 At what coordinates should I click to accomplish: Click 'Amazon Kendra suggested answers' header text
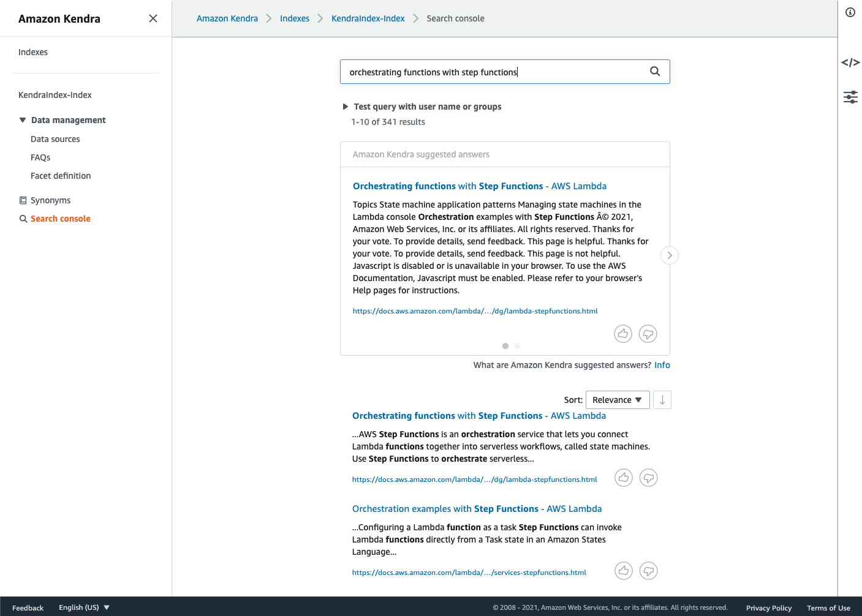tap(421, 154)
